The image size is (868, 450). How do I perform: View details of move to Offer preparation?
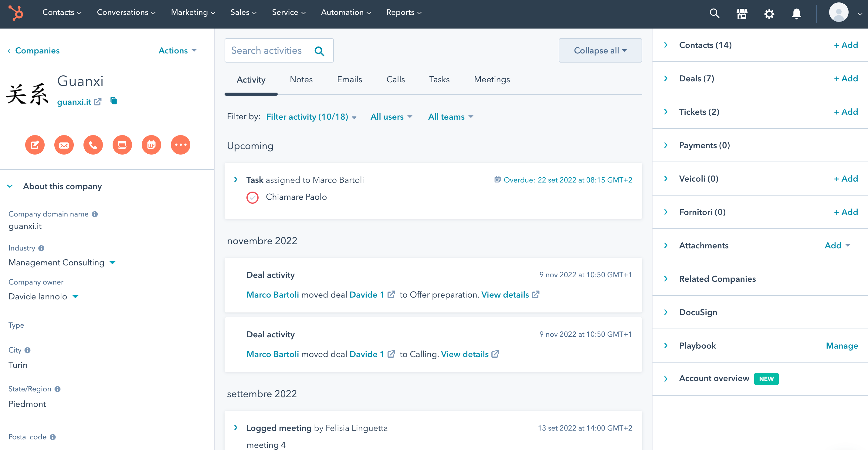click(x=510, y=295)
